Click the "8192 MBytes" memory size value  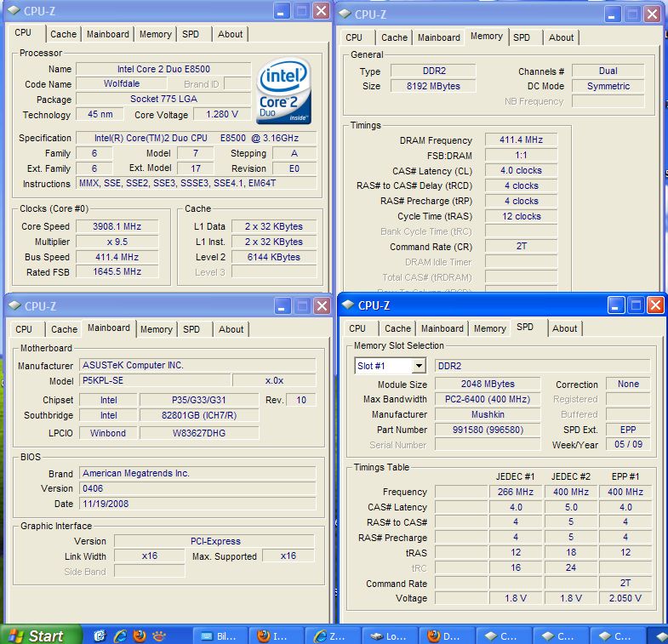coord(433,86)
